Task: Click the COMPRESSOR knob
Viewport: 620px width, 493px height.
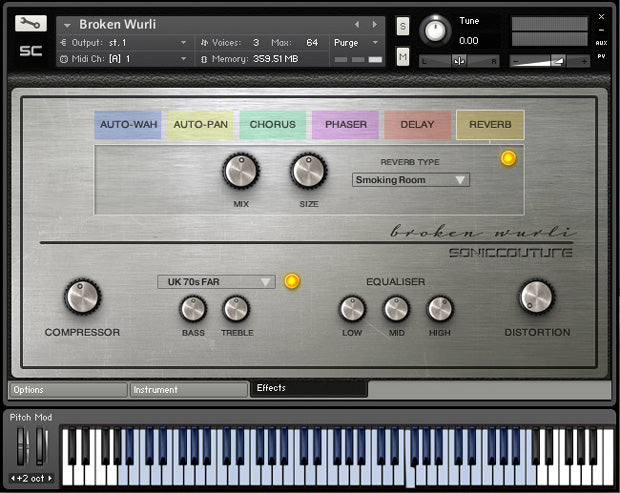Action: (x=82, y=297)
